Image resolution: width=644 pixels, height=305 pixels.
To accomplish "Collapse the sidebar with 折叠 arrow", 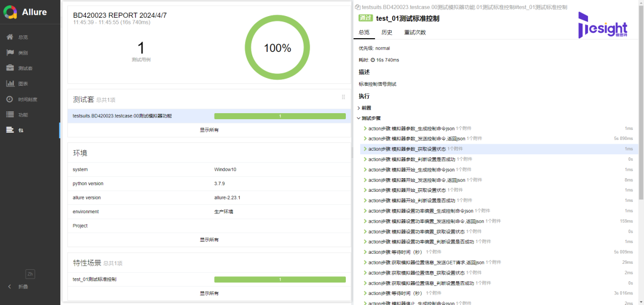I will coord(18,287).
